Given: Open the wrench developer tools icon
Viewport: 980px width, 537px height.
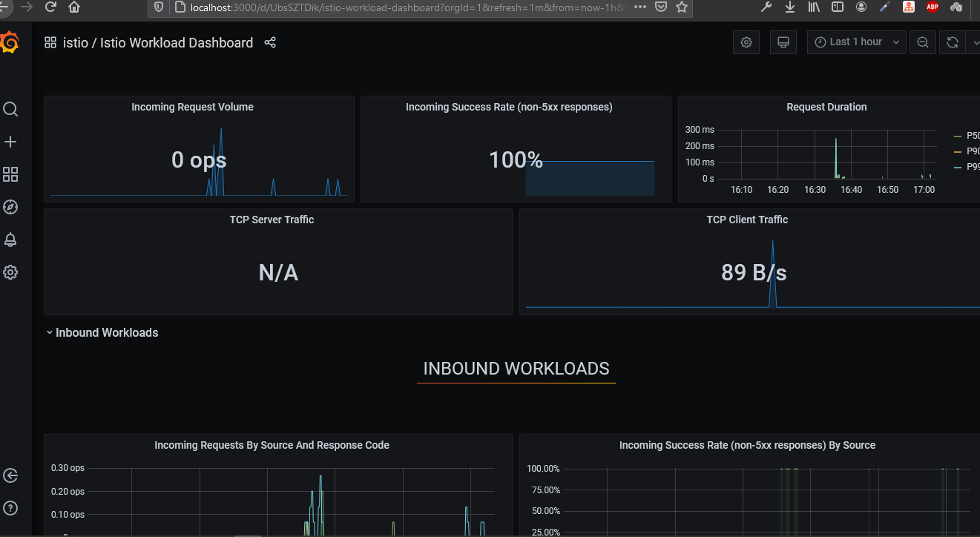Looking at the screenshot, I should coord(767,7).
